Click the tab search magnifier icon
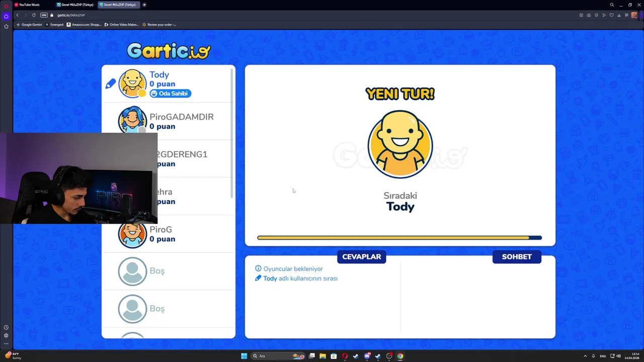This screenshot has height=362, width=644. click(x=612, y=5)
